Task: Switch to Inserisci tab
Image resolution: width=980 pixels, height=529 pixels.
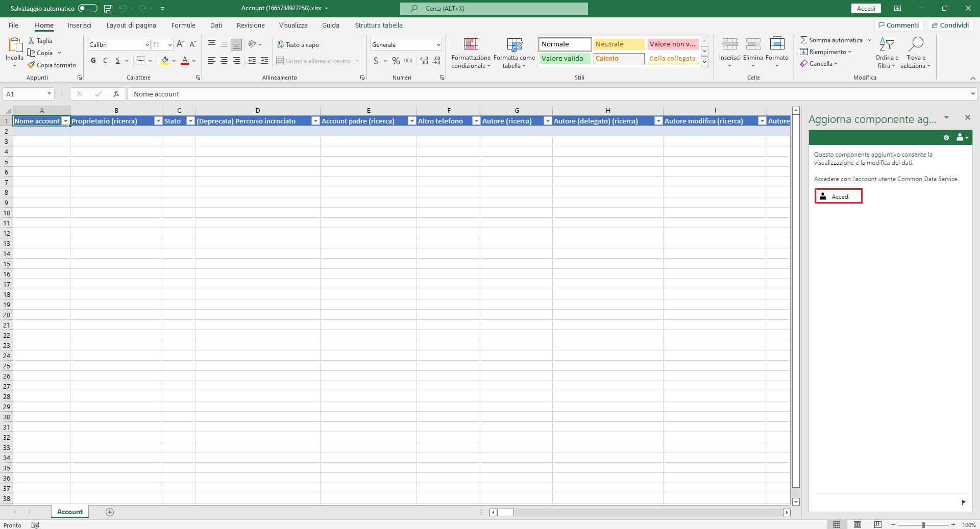Action: coord(80,25)
